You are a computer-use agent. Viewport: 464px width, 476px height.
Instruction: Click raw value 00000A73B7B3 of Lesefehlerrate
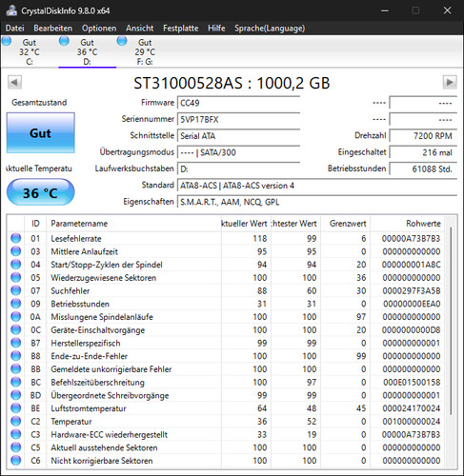[411, 238]
